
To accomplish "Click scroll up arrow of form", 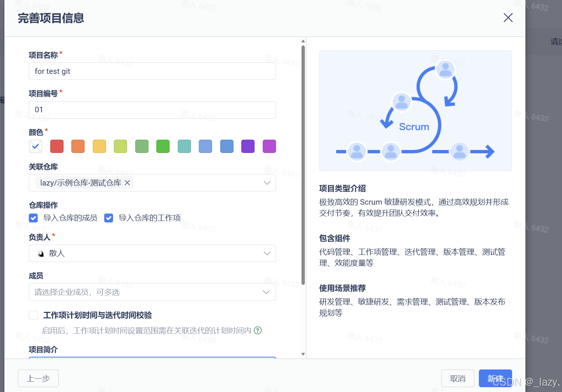I will pos(303,41).
